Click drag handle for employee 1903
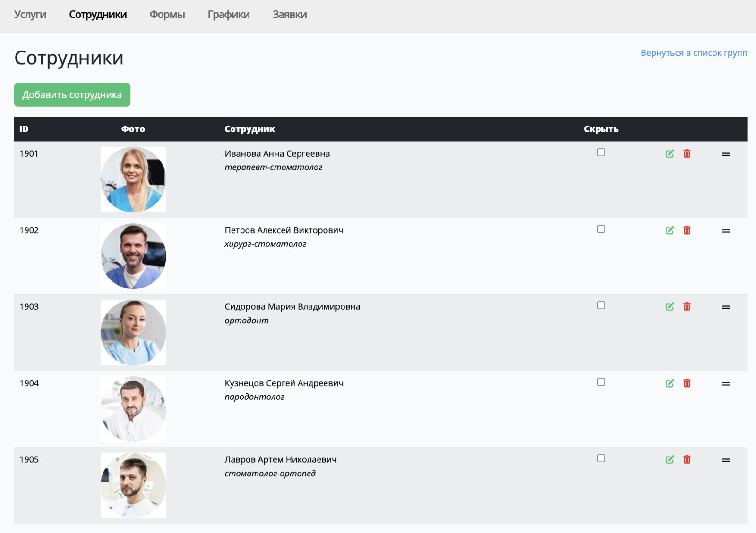Image resolution: width=756 pixels, height=533 pixels. 726,307
